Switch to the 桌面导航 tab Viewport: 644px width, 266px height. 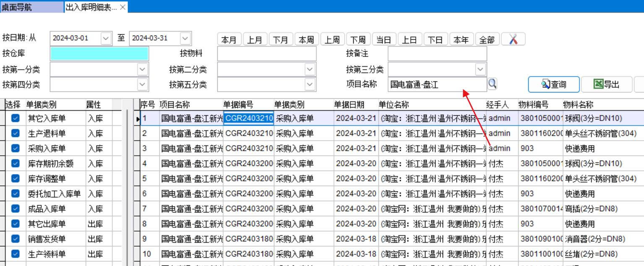point(17,7)
